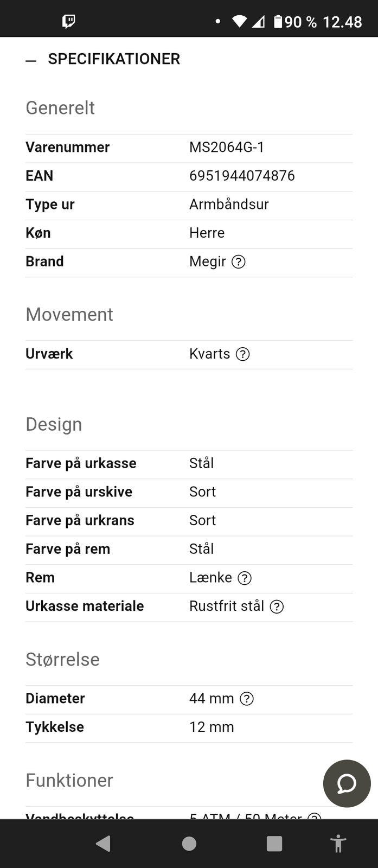
Task: Tap the battery status indicator
Action: 278,22
